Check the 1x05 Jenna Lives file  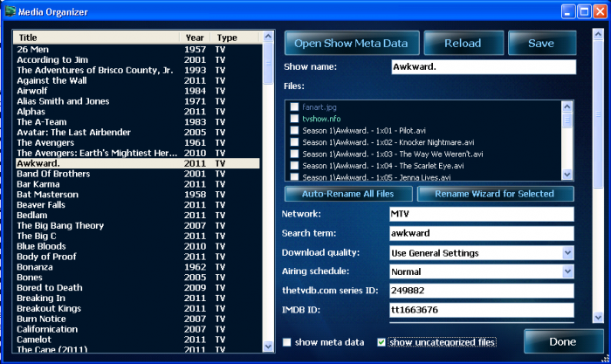[x=295, y=177]
